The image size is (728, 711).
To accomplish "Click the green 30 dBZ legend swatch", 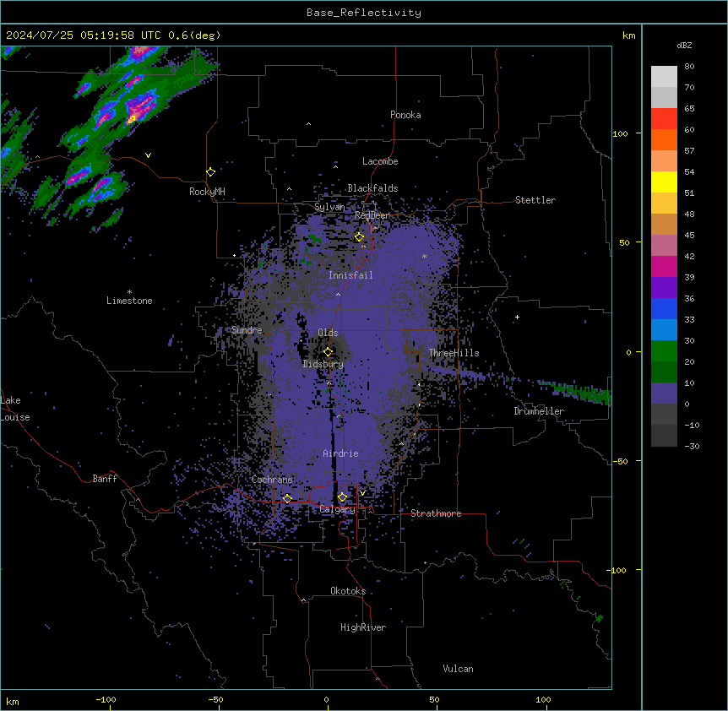I will click(664, 351).
